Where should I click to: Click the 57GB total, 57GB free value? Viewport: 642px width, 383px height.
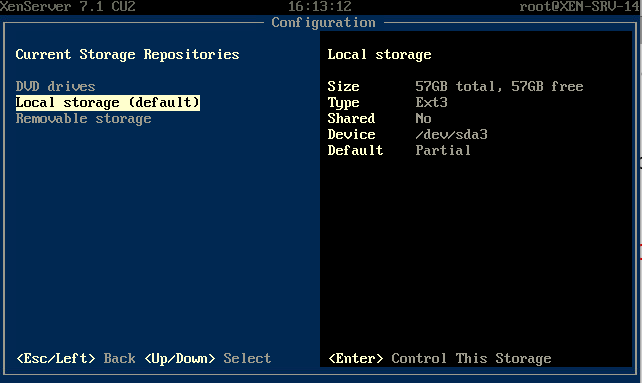[x=499, y=86]
